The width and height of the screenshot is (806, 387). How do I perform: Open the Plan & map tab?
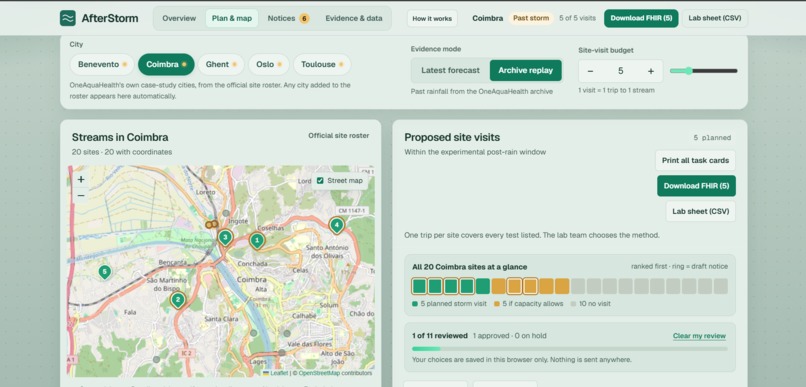232,19
